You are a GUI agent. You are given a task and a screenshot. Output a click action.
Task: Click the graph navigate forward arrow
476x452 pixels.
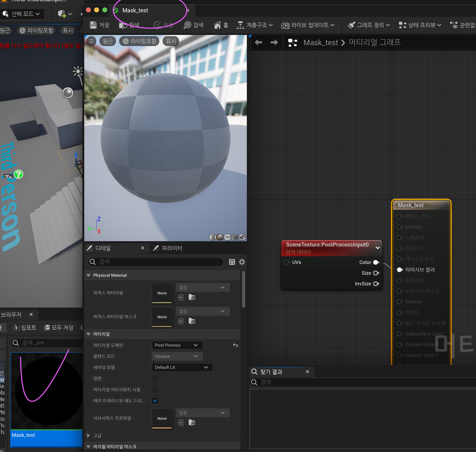274,43
